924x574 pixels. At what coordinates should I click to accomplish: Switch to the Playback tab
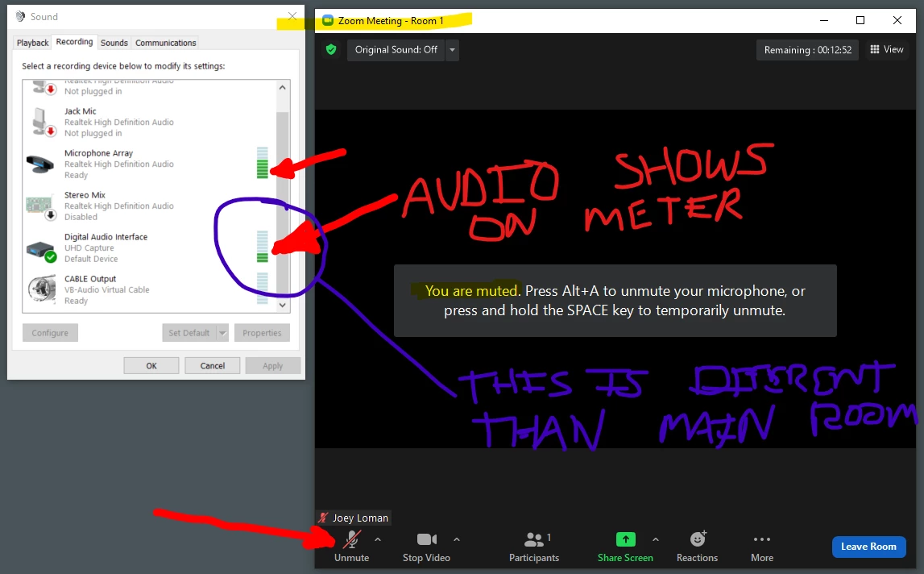click(x=32, y=43)
